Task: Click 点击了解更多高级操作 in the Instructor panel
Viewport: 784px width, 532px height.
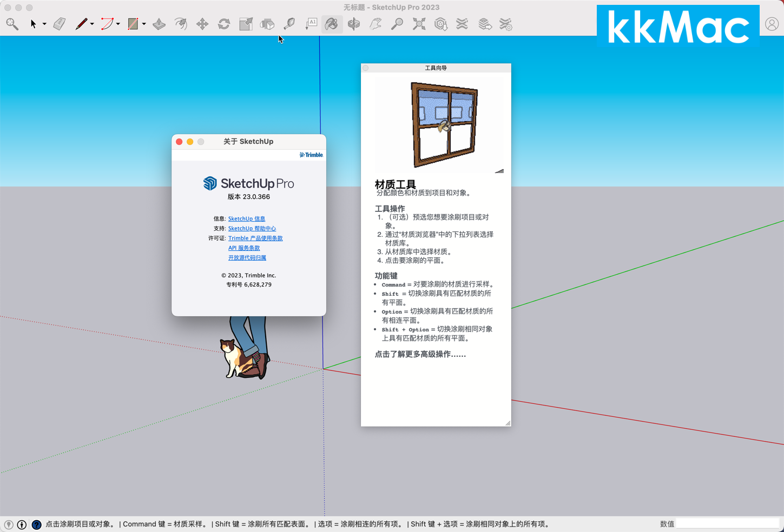Action: 420,354
